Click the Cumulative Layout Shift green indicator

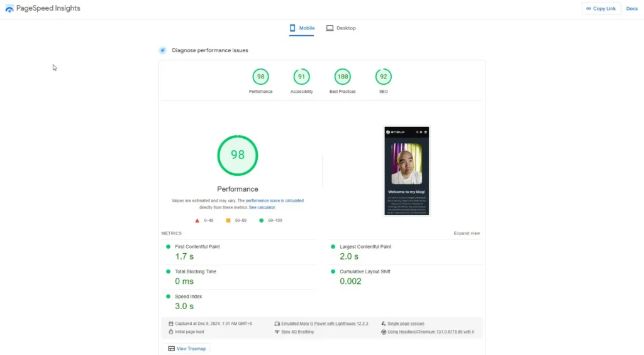click(333, 271)
